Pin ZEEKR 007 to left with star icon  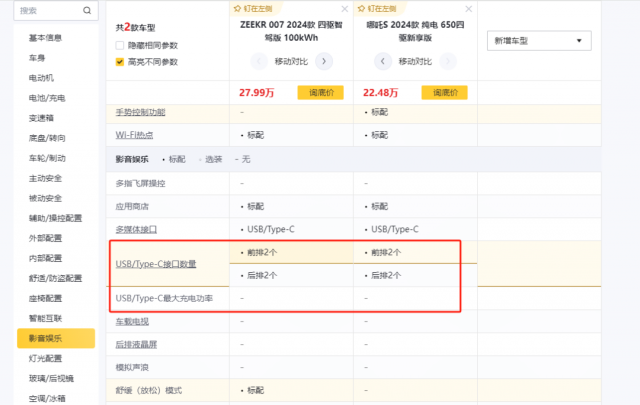tap(237, 9)
